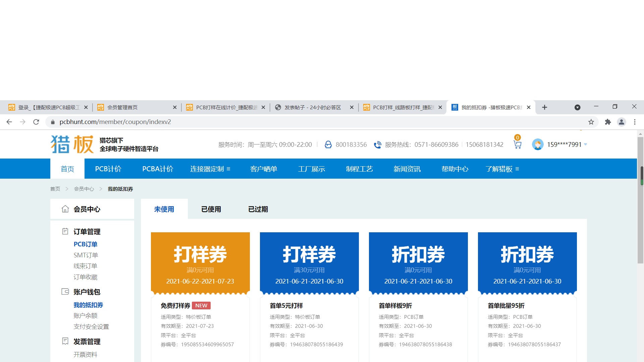Expand the 连接器定制 menu
Image resolution: width=644 pixels, height=362 pixels.
tap(210, 169)
